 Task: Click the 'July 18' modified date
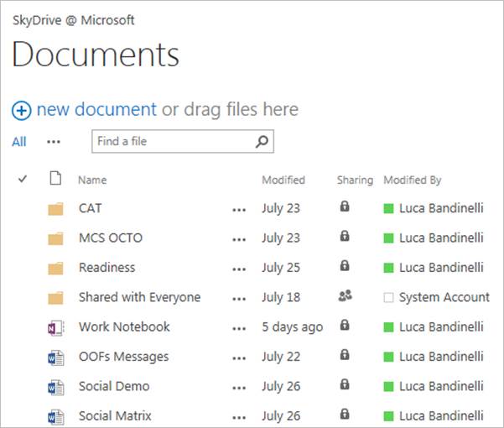click(281, 297)
